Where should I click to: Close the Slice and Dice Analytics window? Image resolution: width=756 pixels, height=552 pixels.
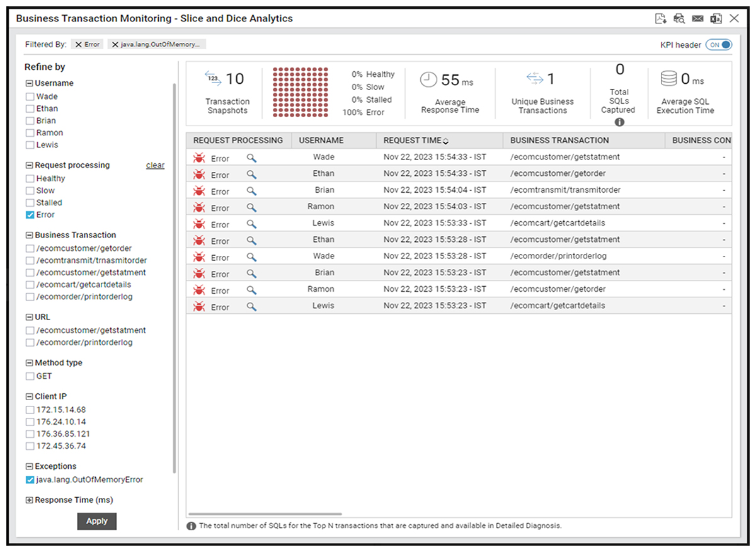pyautogui.click(x=734, y=19)
